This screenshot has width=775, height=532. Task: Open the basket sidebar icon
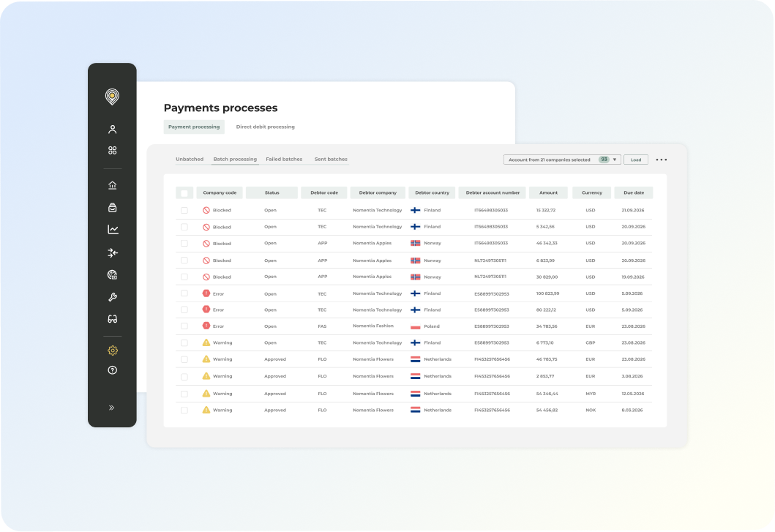coord(113,208)
